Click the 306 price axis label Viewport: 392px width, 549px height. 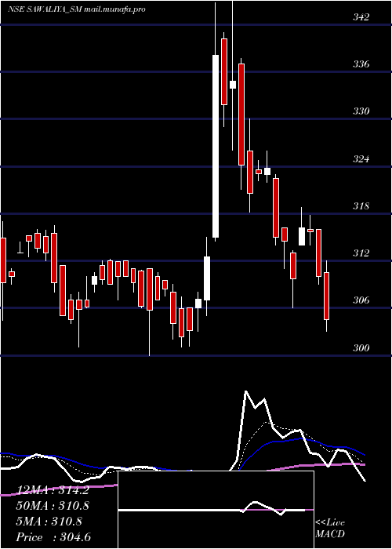coord(361,300)
